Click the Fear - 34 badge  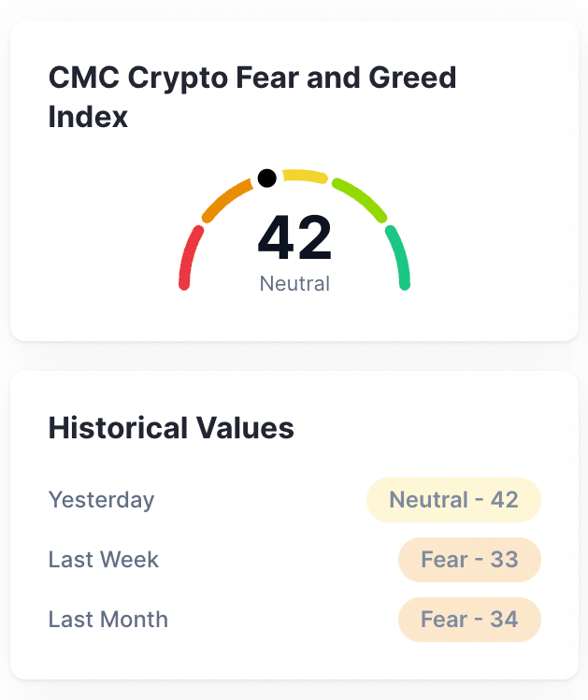(469, 619)
